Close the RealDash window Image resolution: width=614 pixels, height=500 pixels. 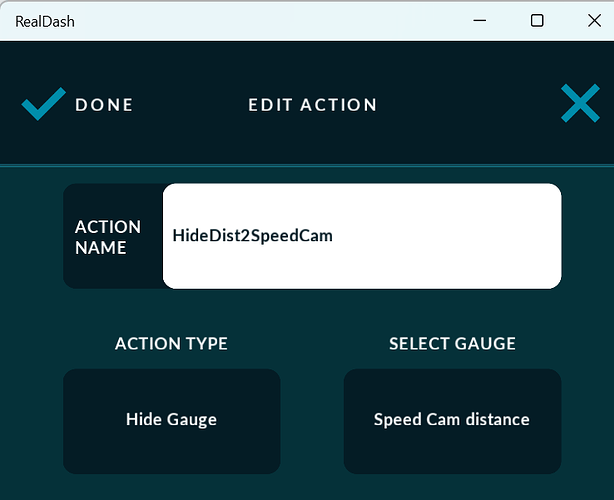click(594, 20)
